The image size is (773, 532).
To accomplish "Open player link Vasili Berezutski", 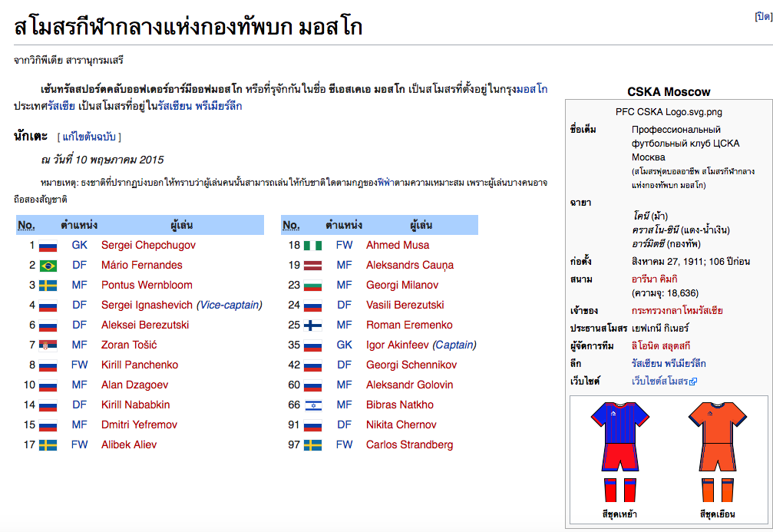I will (405, 305).
